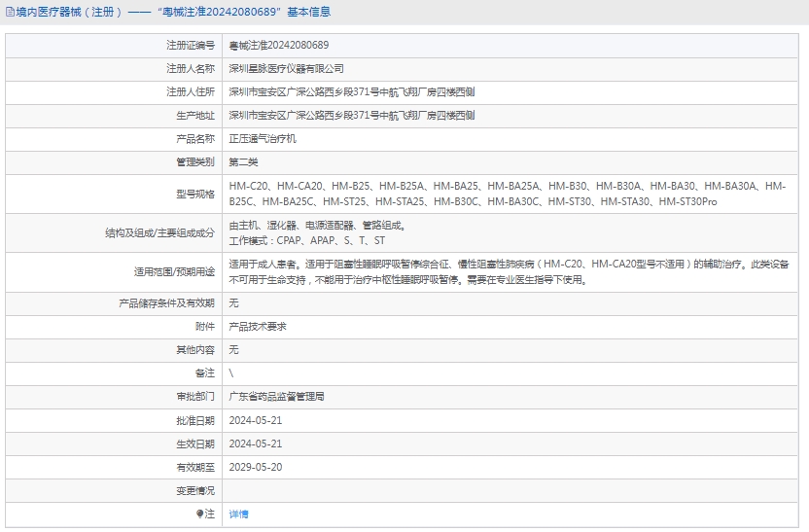Click the working modes text CPAP、APAP、S、T、ST

(x=306, y=240)
